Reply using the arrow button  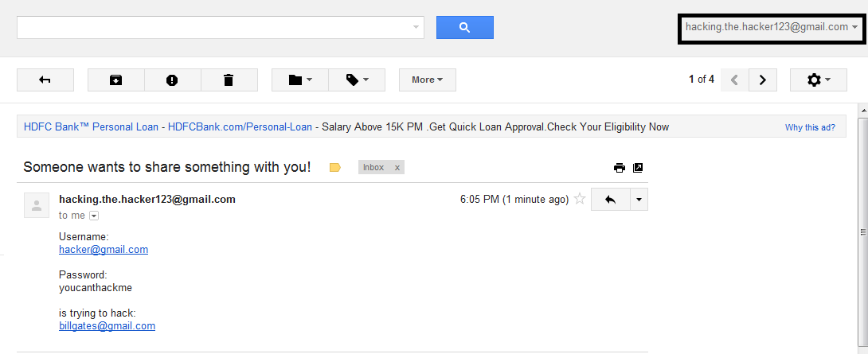pyautogui.click(x=611, y=200)
